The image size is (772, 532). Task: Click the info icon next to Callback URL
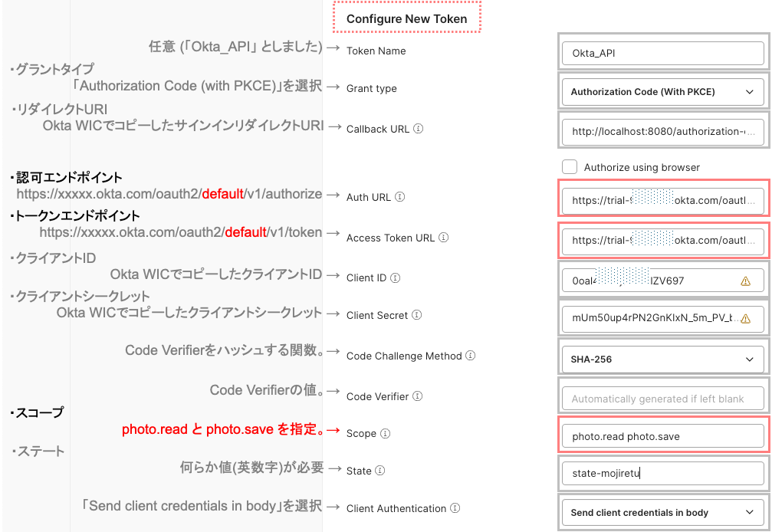pyautogui.click(x=418, y=129)
